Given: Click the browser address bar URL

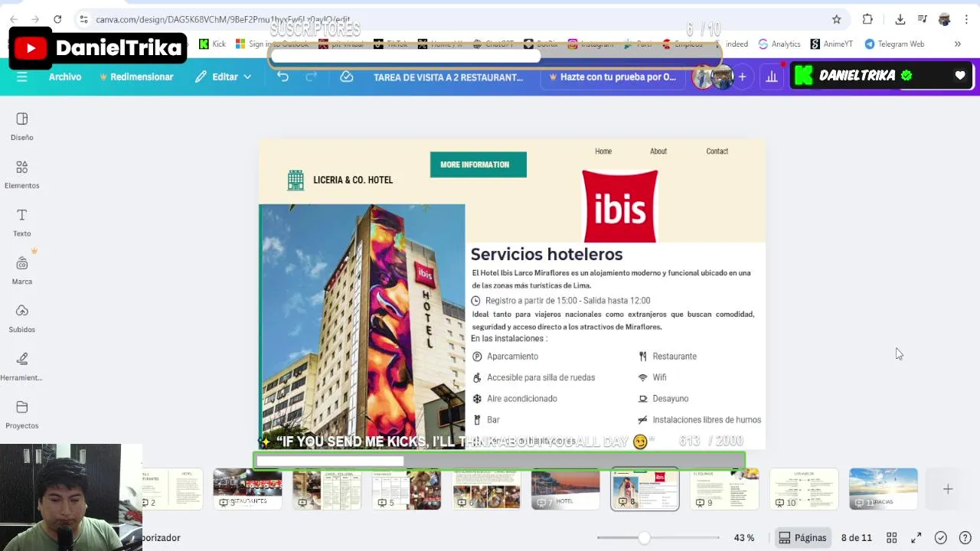Looking at the screenshot, I should (x=223, y=19).
